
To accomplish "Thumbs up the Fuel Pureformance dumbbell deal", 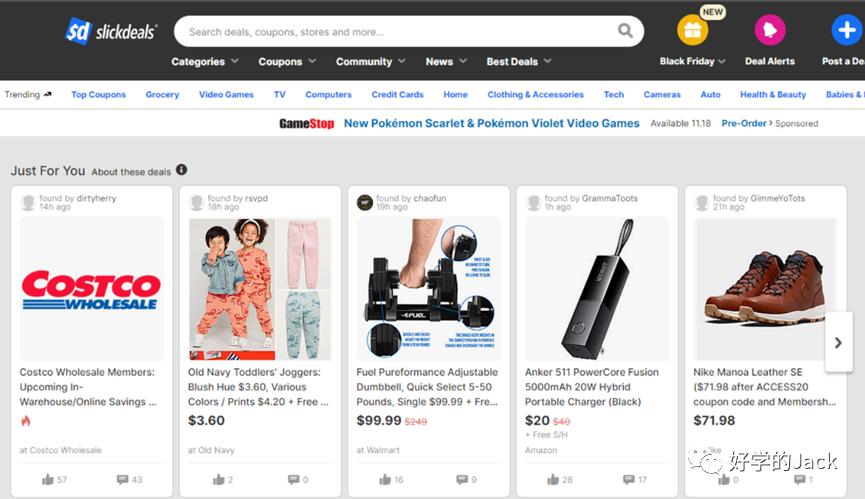I will [385, 480].
